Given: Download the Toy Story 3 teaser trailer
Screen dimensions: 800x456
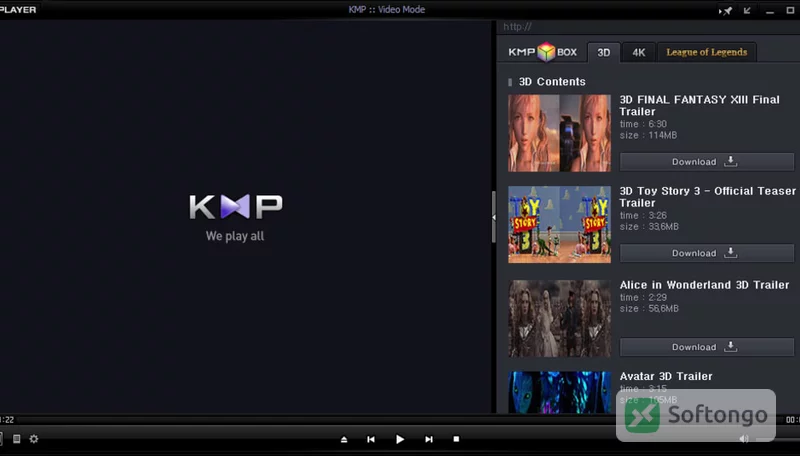Looking at the screenshot, I should click(707, 253).
